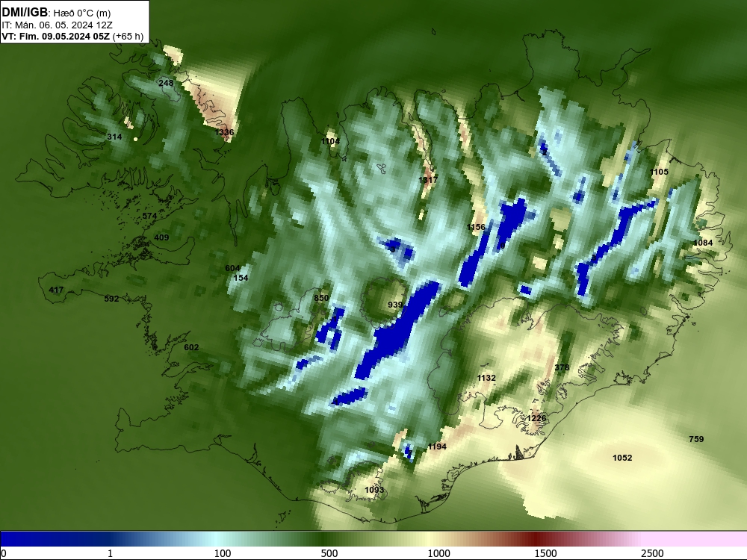Click the 1336 height value
Screen dimensions: 747x560
tap(224, 132)
